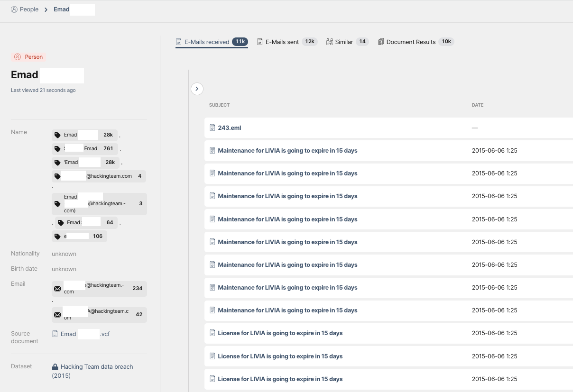Select the name tag with count 3
Viewport: 573px width, 392px height.
tap(99, 204)
